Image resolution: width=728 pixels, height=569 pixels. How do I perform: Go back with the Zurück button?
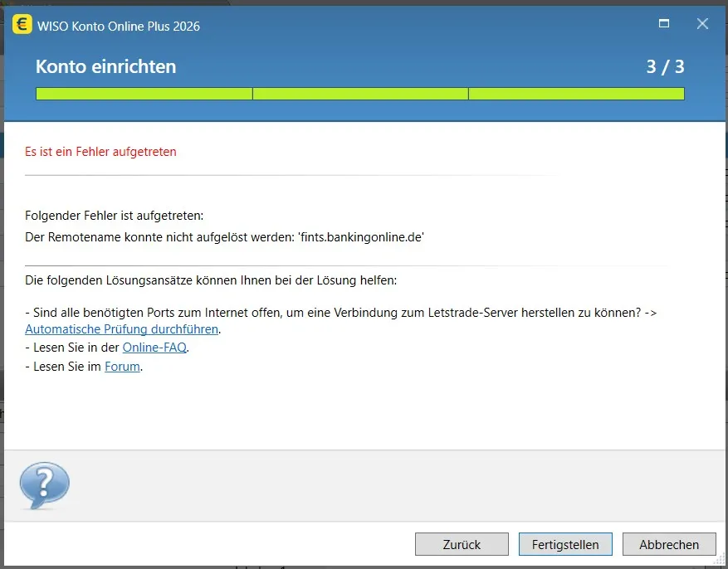(x=462, y=544)
